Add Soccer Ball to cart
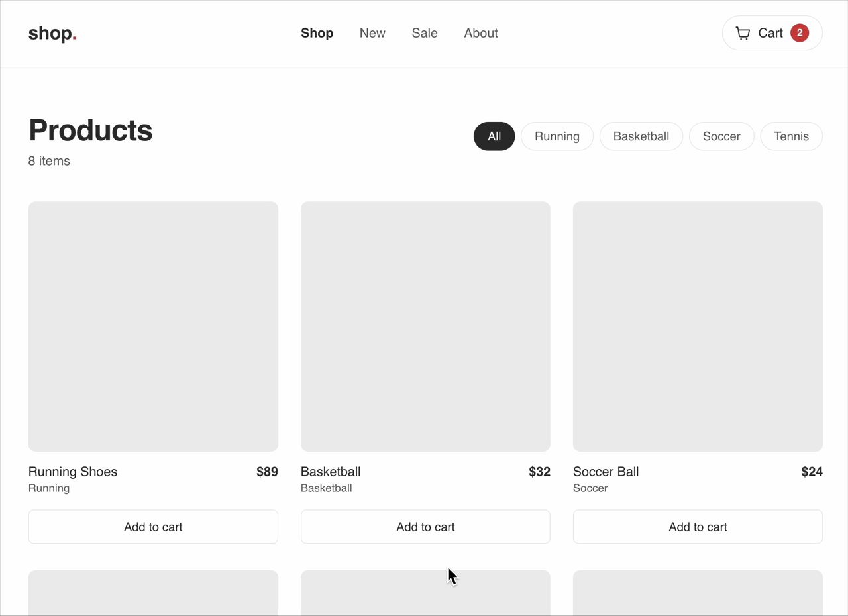 [x=698, y=527]
